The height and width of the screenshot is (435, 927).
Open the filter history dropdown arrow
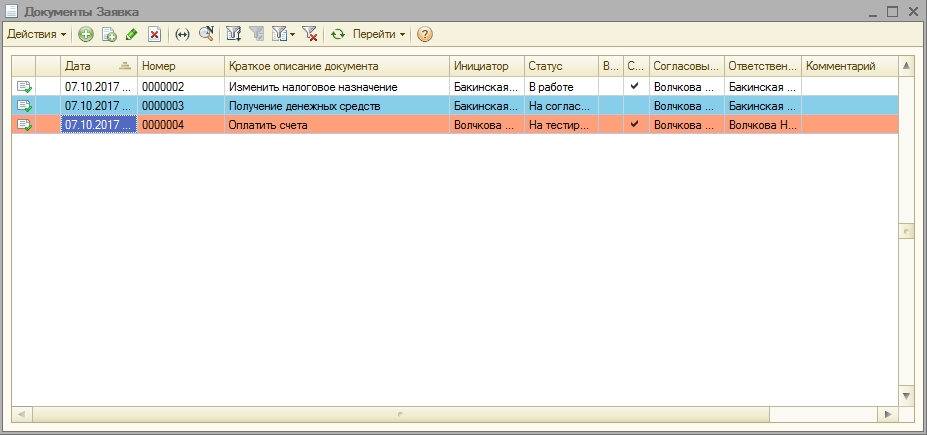[291, 34]
